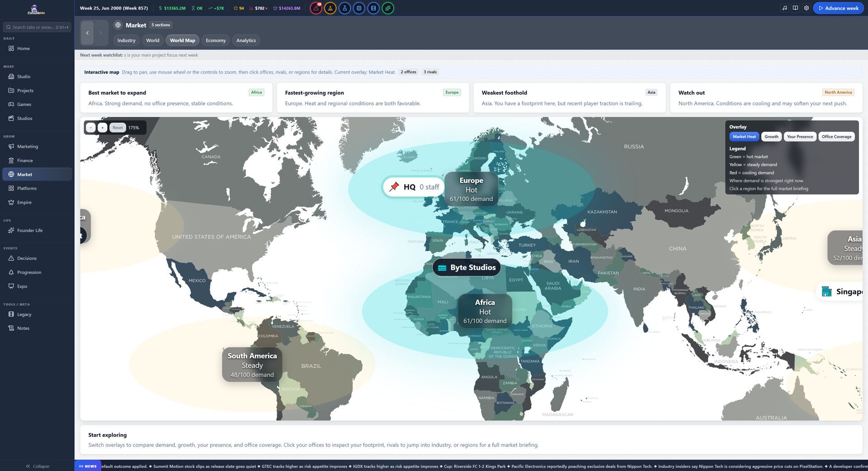Open Finance in the sidebar
Image resolution: width=868 pixels, height=471 pixels.
tap(37, 161)
